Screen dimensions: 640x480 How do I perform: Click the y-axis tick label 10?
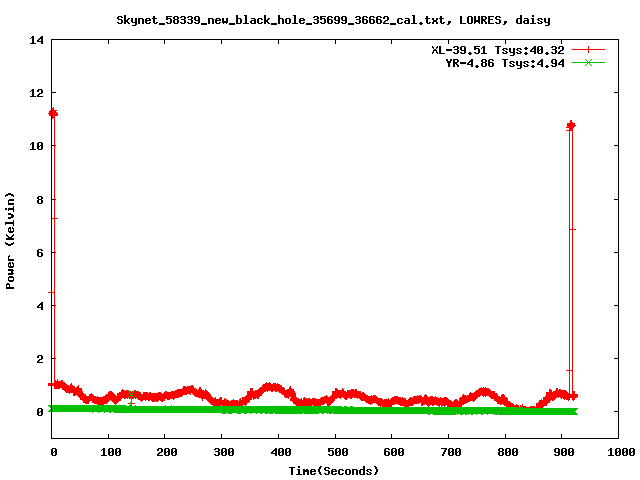pyautogui.click(x=36, y=146)
